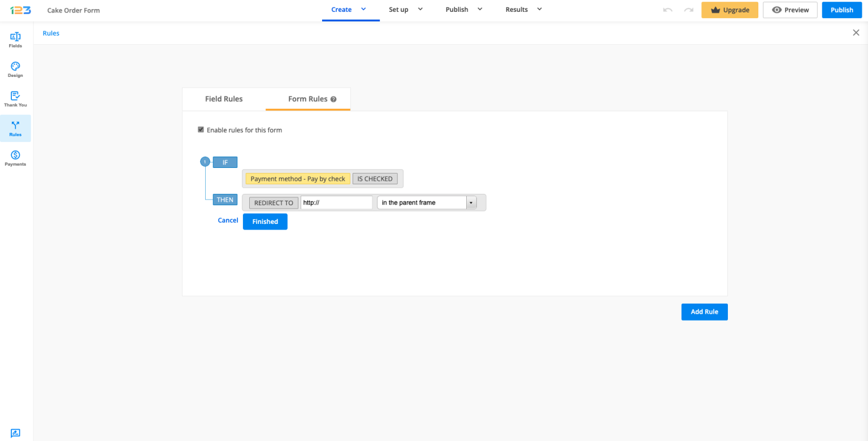Cancel the rule editing
Screen dimensions: 868x441
click(228, 220)
